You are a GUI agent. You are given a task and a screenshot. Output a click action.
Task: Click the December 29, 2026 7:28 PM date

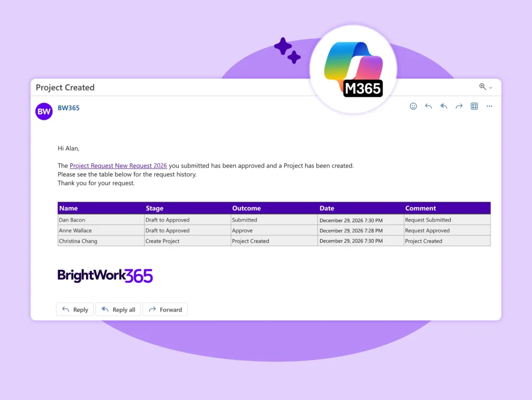[361, 230]
